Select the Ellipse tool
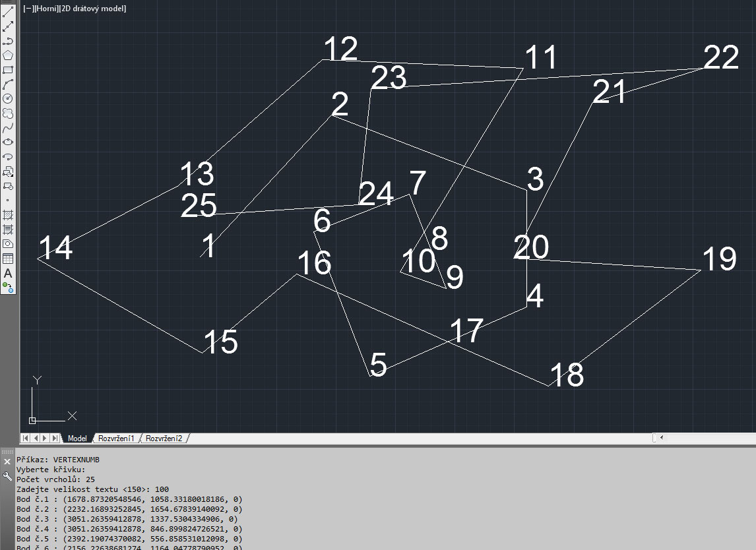The image size is (756, 550). [8, 142]
